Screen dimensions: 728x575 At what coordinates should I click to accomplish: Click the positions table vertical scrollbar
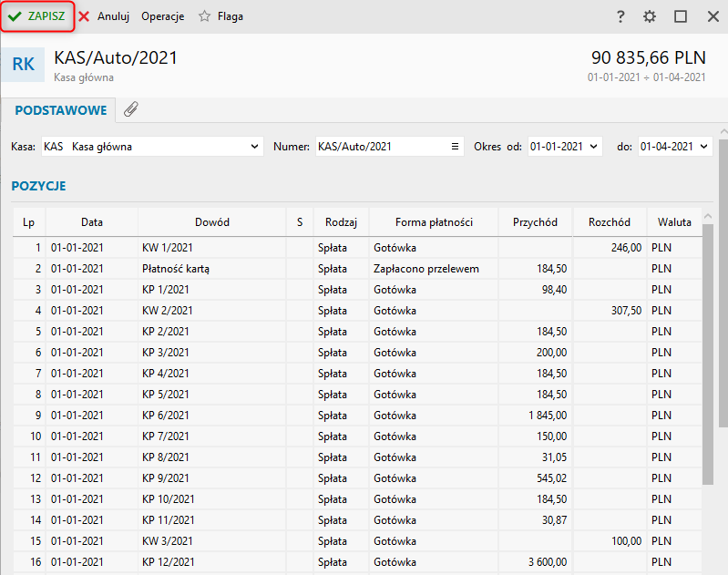(x=708, y=354)
